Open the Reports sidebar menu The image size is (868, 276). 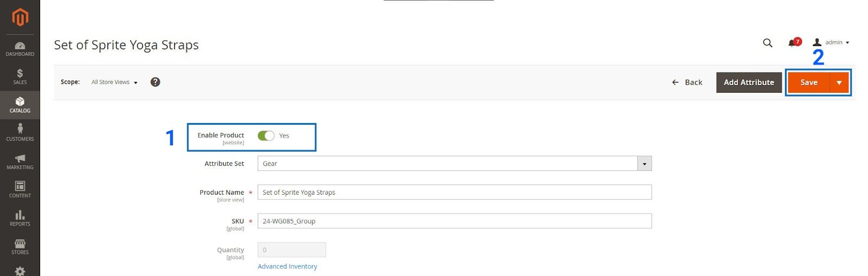[20, 218]
